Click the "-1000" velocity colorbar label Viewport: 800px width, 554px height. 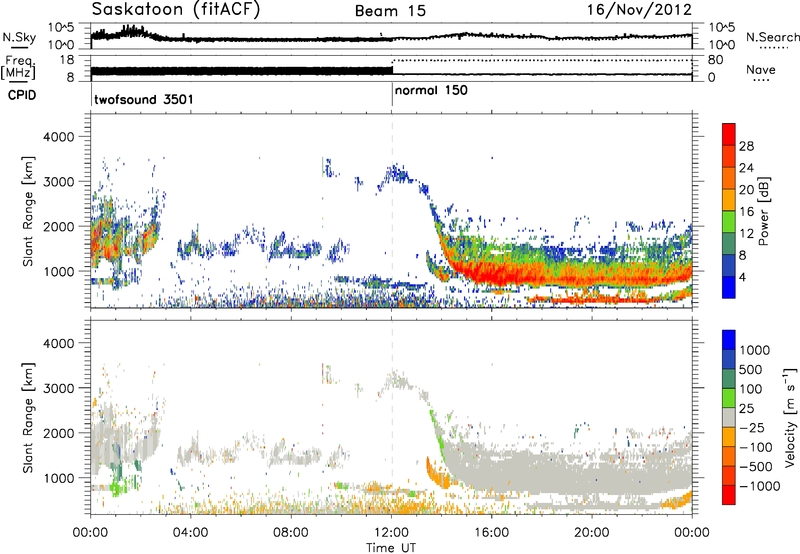tap(760, 486)
